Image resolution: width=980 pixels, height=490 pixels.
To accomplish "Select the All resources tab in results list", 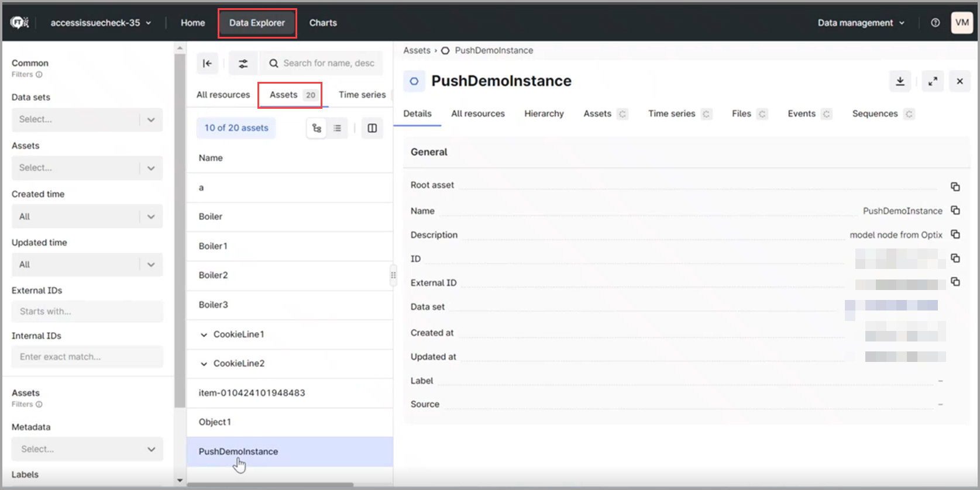I will coord(223,95).
